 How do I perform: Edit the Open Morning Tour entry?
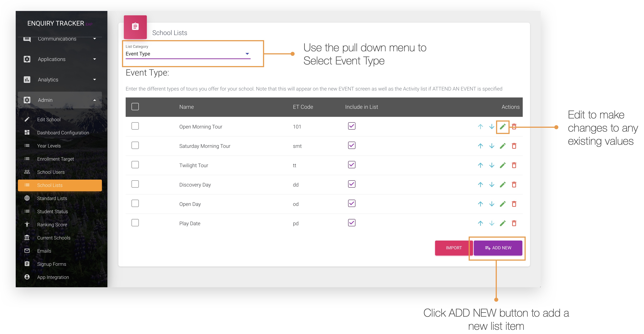click(x=503, y=127)
